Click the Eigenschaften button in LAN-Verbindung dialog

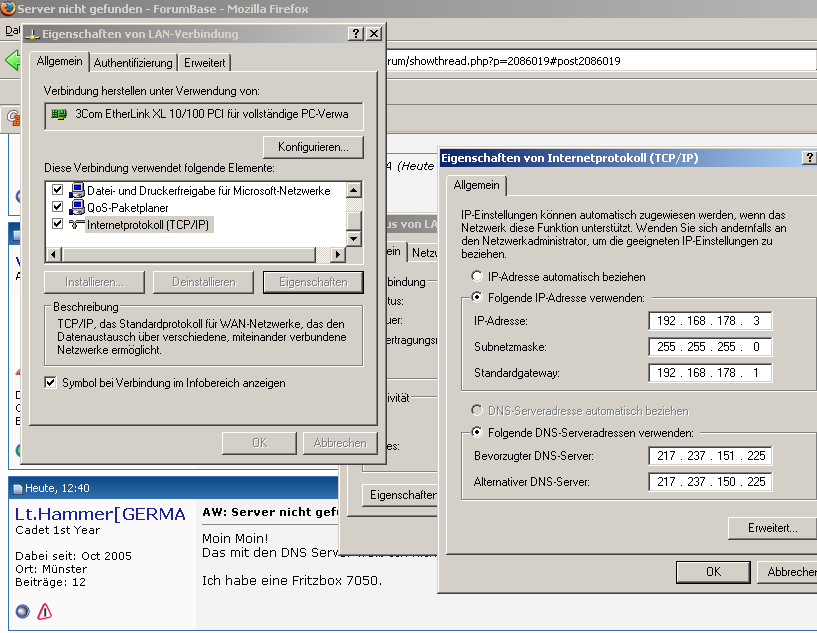click(x=313, y=282)
